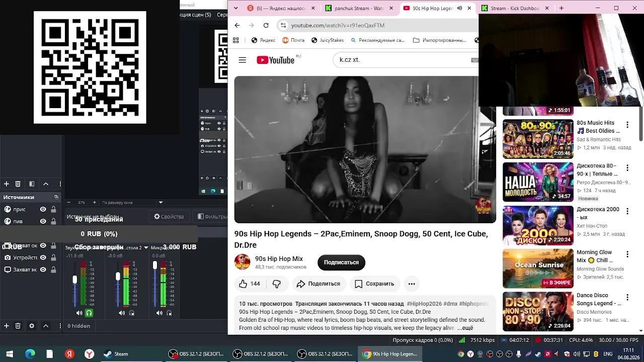
Task: Expand the desktop audio 2 channel dropdown
Action: point(146,247)
